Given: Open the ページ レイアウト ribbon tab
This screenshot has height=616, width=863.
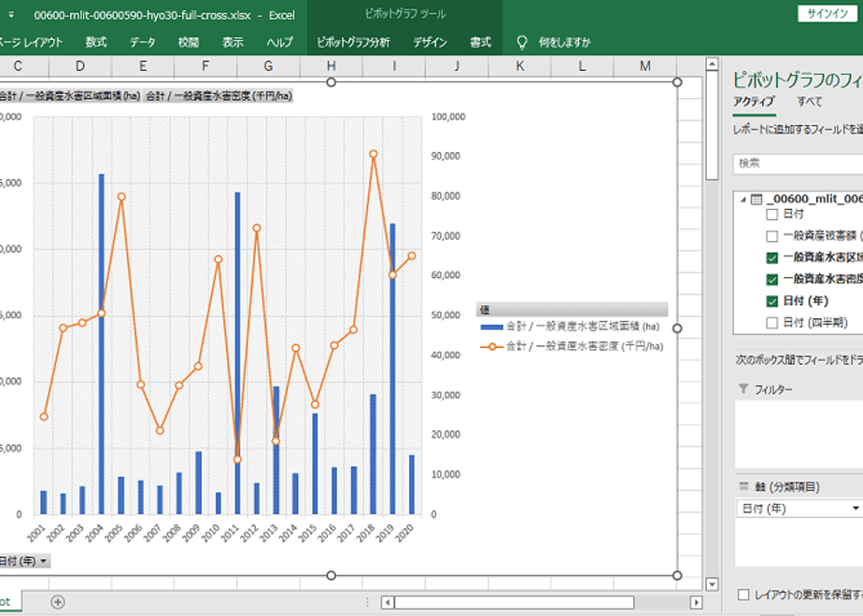Looking at the screenshot, I should [32, 42].
